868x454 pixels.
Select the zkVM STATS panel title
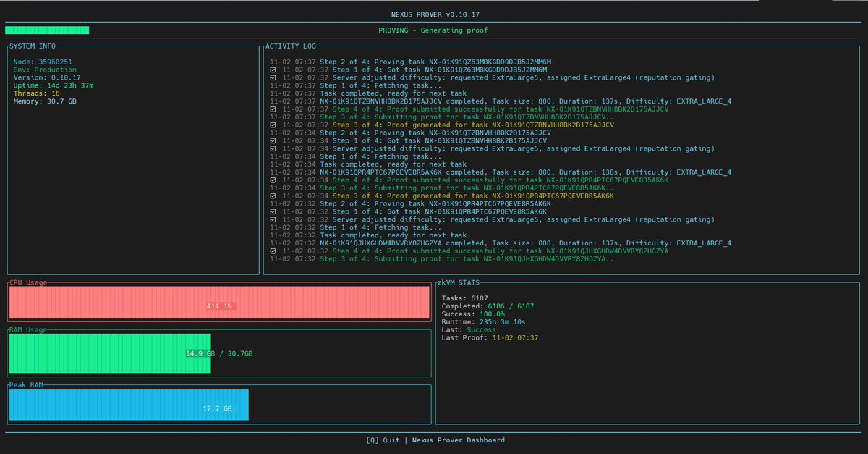point(458,282)
